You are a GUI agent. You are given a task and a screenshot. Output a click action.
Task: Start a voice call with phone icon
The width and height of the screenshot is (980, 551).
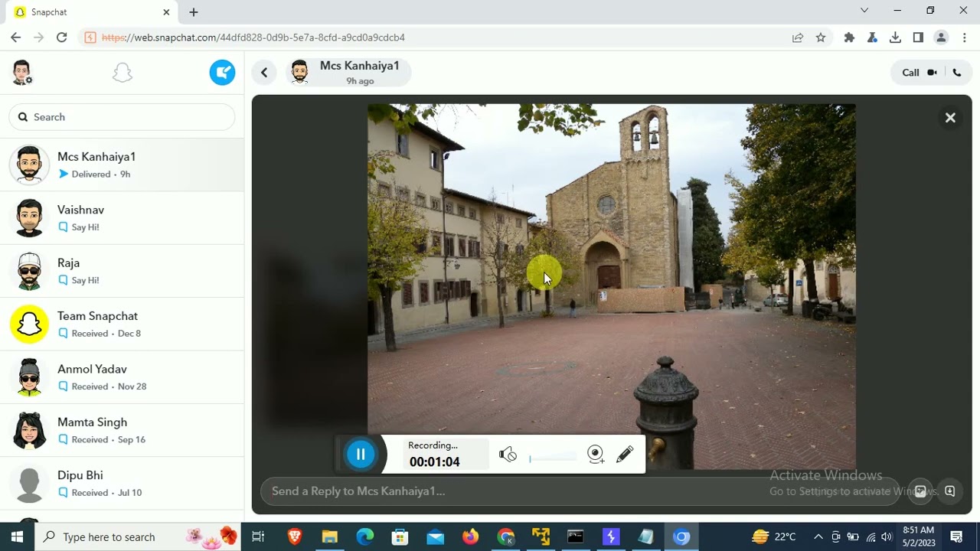(957, 73)
